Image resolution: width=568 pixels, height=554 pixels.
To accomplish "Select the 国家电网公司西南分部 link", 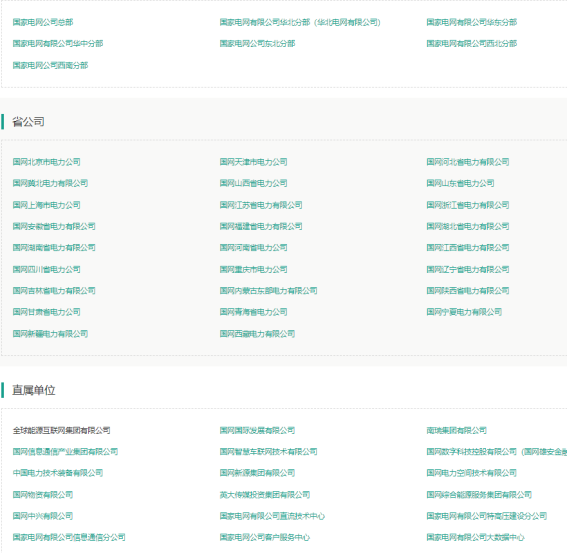I will 50,65.
